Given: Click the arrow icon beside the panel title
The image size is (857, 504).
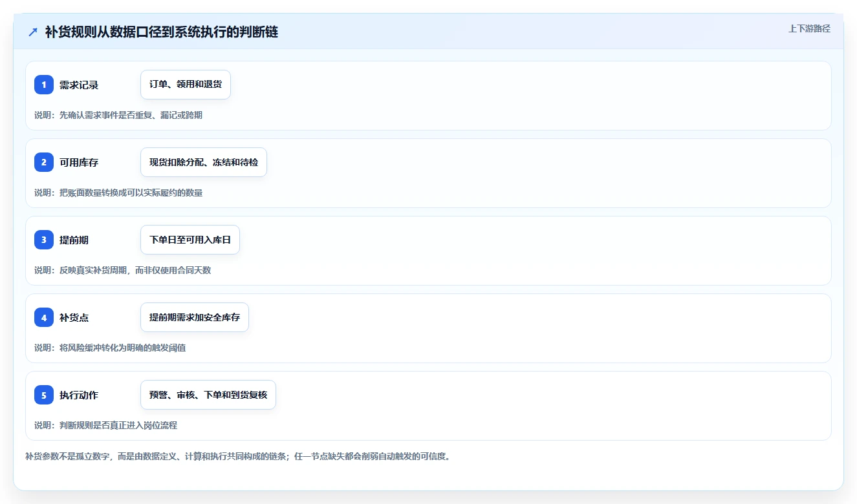Looking at the screenshot, I should click(x=33, y=32).
